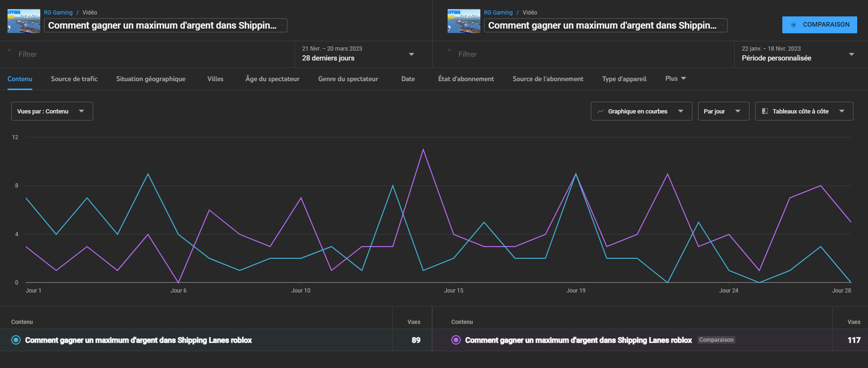The width and height of the screenshot is (868, 368).
Task: Click the compass icon on the Comparaison button
Action: [x=794, y=25]
